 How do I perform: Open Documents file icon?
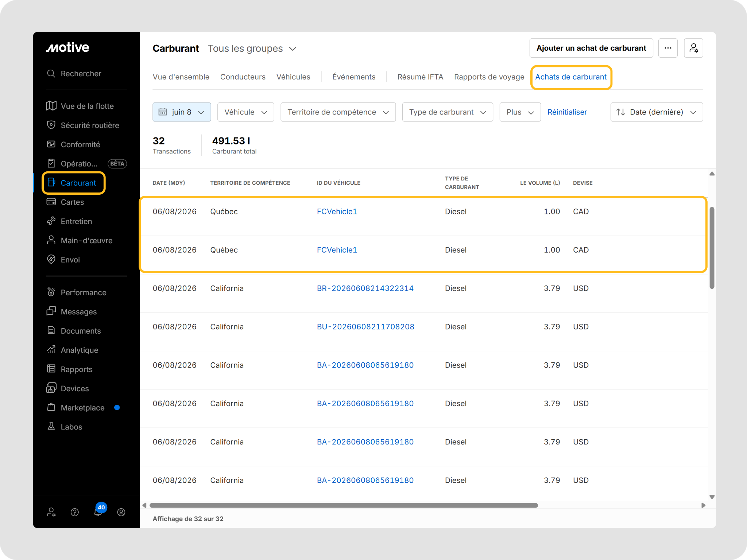[x=51, y=331]
